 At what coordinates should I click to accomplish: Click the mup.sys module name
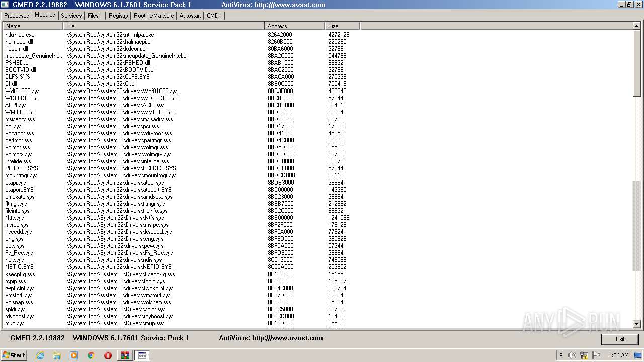(x=15, y=323)
